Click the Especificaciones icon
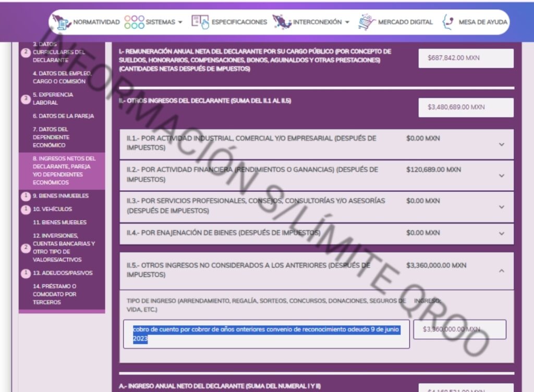 point(200,22)
